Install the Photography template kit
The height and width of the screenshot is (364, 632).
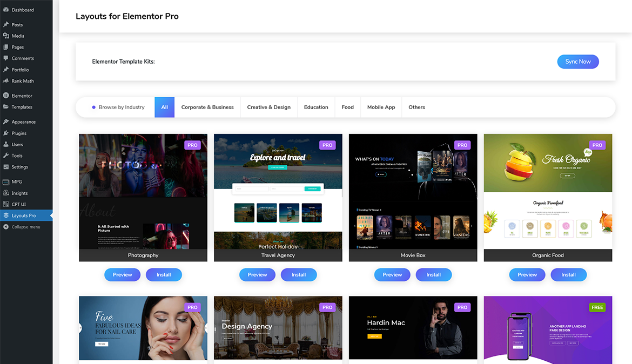point(164,274)
